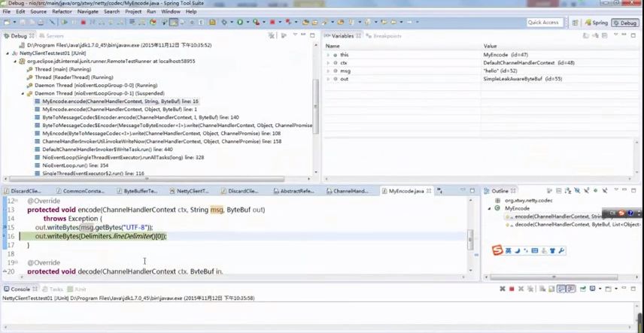Click the org.xtwy.netty.codec package icon
The height and width of the screenshot is (333, 644).
pos(498,201)
